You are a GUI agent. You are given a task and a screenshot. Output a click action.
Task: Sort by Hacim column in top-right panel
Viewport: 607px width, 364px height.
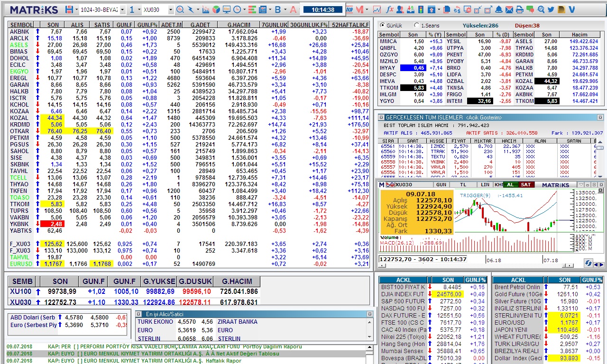coord(579,35)
